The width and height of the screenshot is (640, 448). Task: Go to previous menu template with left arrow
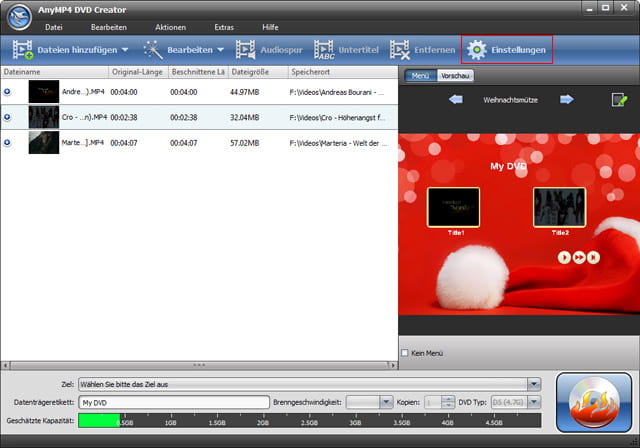click(456, 100)
